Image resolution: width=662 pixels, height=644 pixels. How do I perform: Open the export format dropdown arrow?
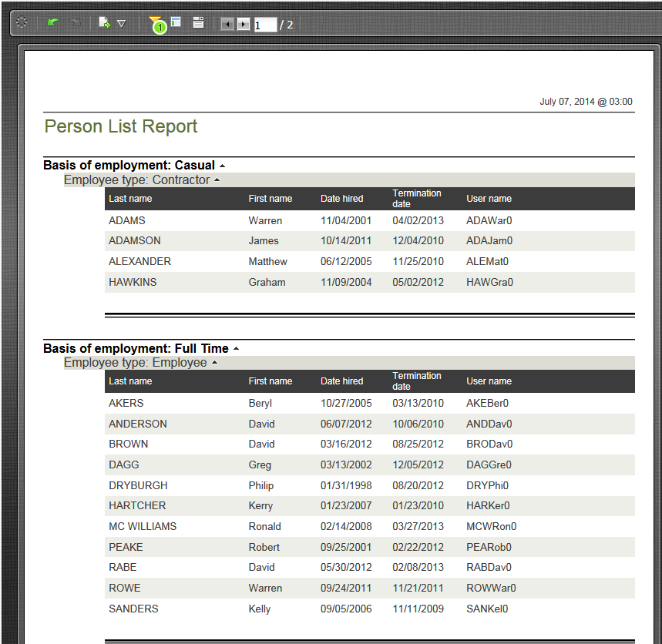click(120, 23)
